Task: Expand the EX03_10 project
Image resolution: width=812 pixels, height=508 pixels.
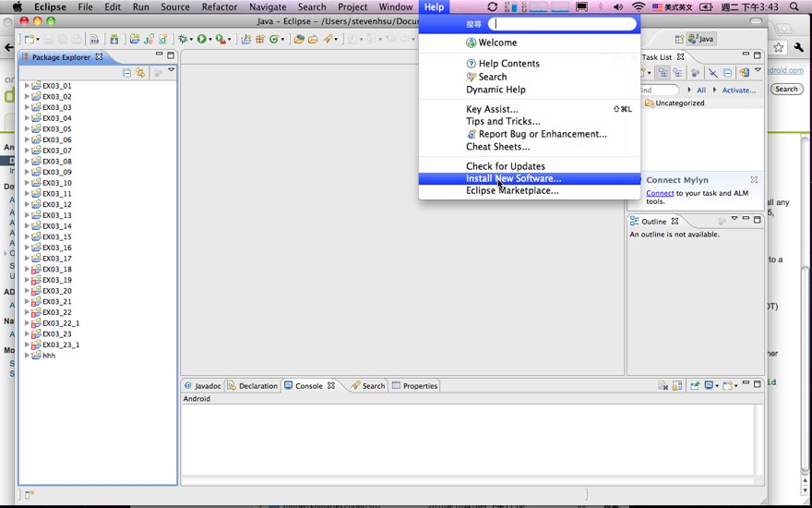Action: tap(28, 183)
